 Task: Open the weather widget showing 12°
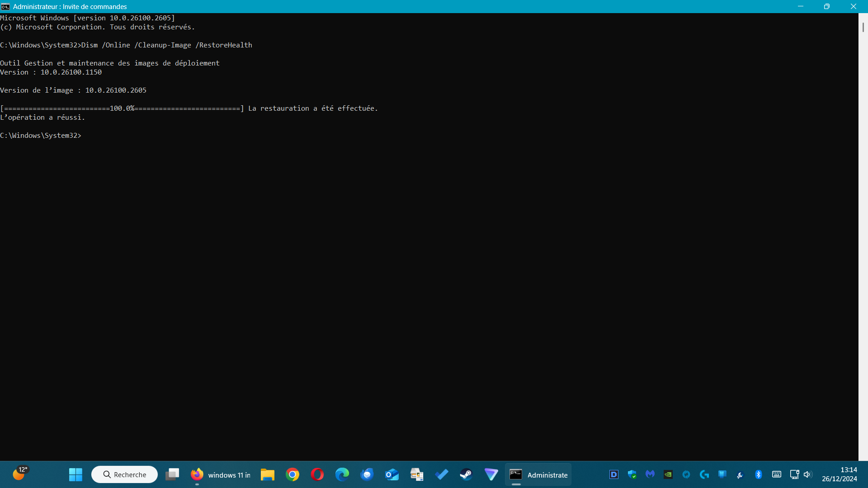point(20,474)
